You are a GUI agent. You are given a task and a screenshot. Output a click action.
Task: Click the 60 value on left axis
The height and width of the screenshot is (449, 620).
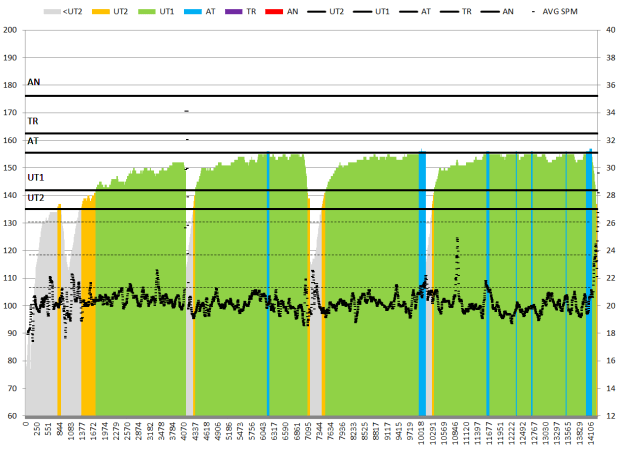12,415
